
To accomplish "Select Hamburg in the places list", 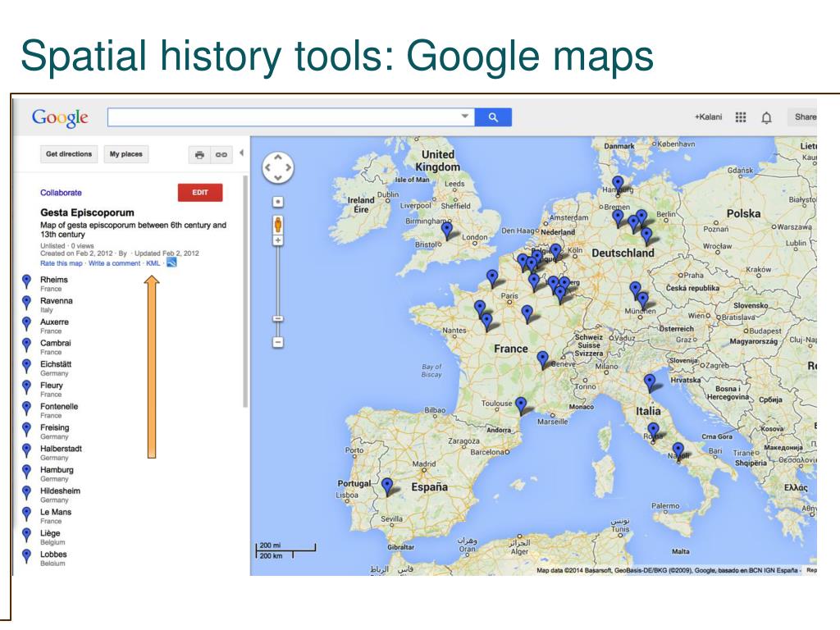I will point(57,470).
